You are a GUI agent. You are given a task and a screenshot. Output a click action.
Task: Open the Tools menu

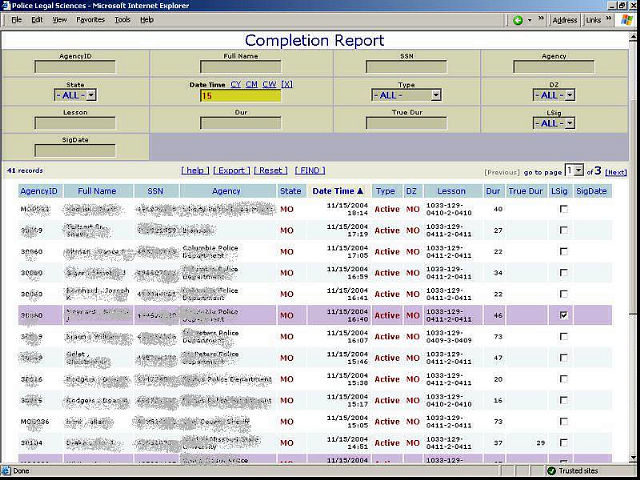coord(122,19)
